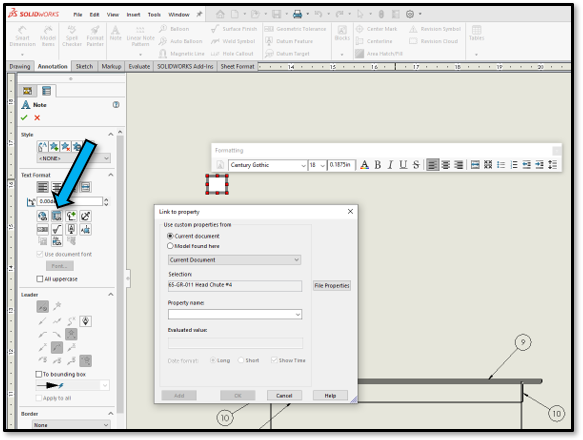Screen dimensions: 583x440
Task: Insert Geometric Tolerance from Text Format panel
Action: 42,229
